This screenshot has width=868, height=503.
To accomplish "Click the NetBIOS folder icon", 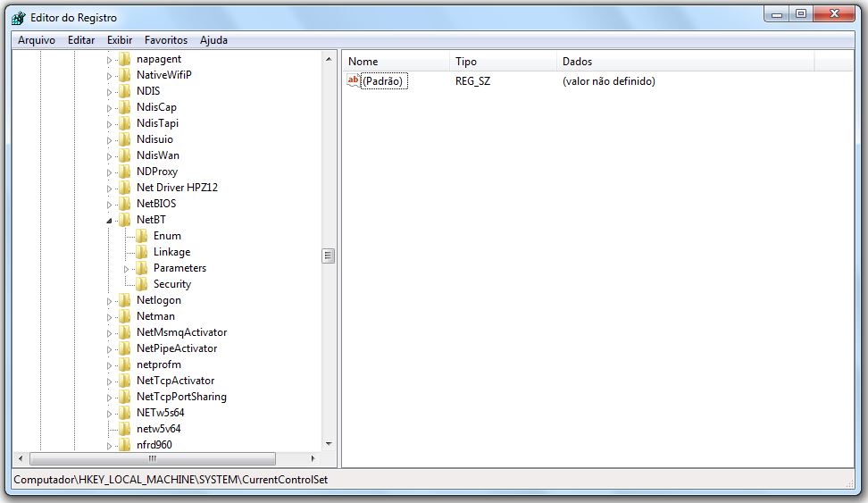I will 124,204.
